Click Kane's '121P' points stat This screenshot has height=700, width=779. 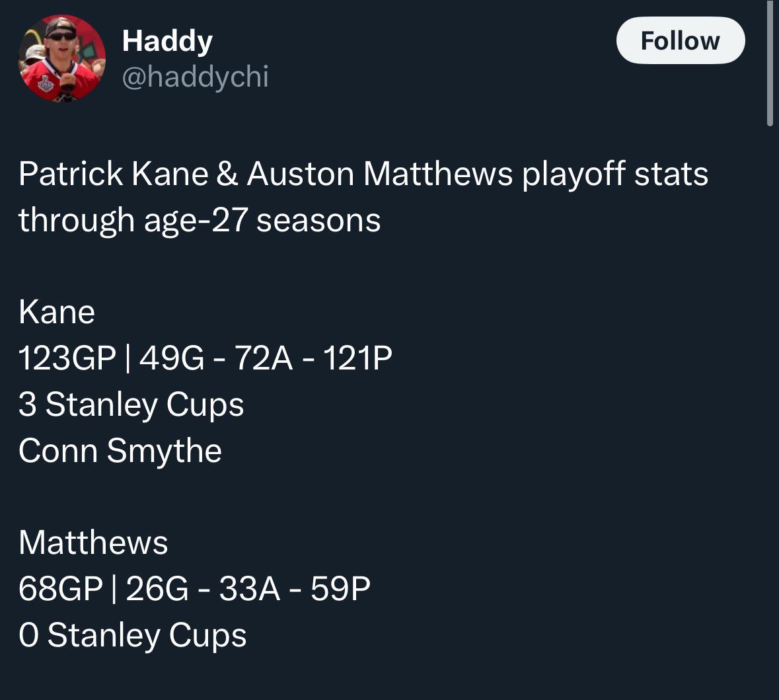click(x=357, y=358)
